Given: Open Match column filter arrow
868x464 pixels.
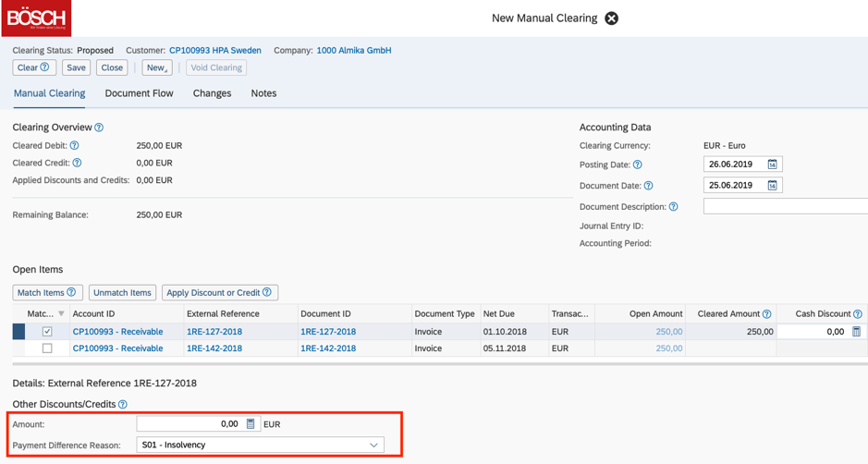Looking at the screenshot, I should point(62,314).
